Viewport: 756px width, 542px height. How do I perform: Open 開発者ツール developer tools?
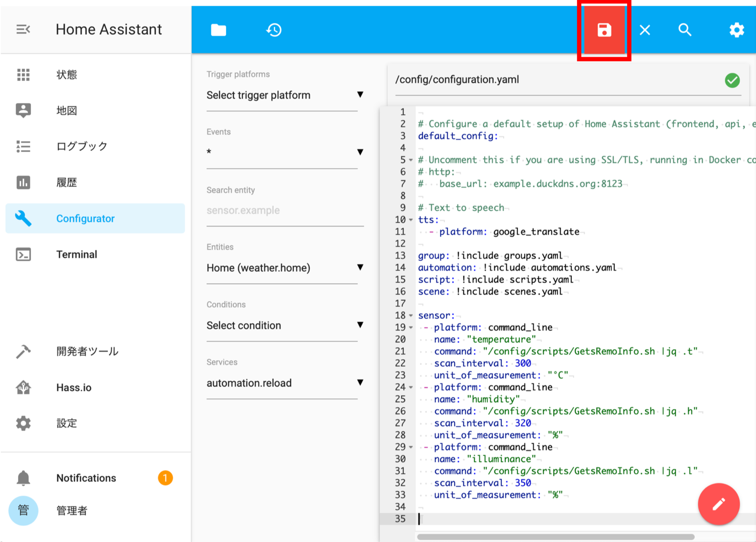(95, 351)
